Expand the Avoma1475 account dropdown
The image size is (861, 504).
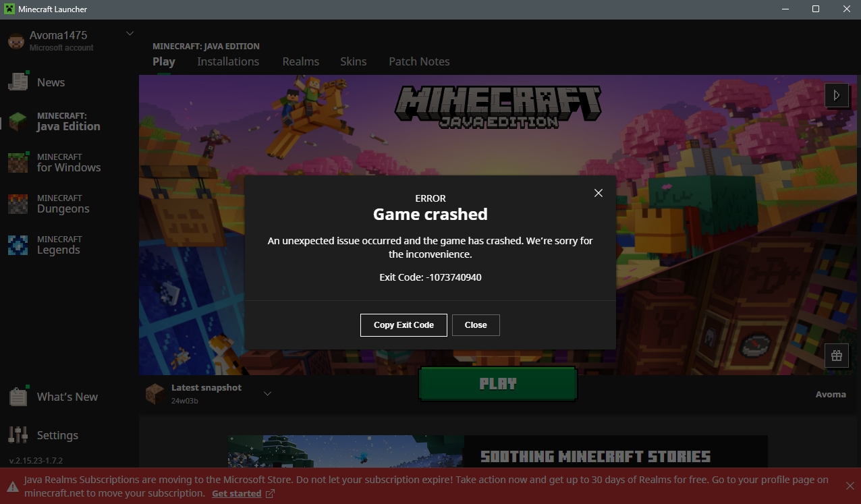130,34
